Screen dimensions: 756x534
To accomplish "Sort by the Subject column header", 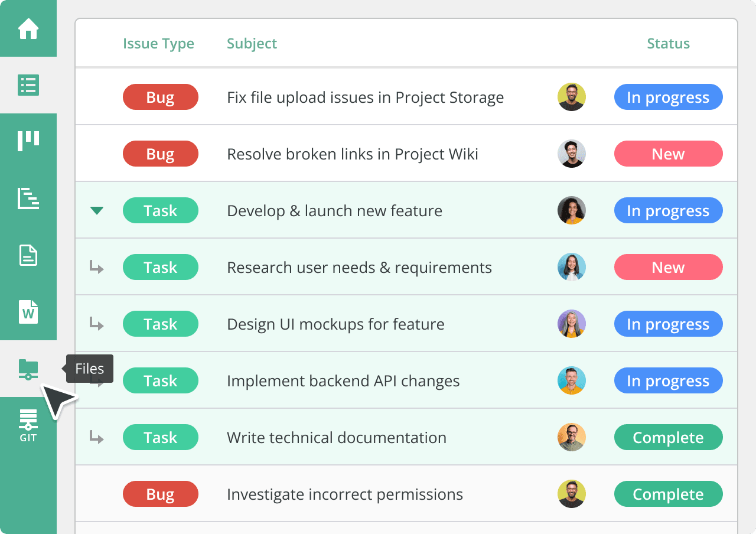I will 252,44.
